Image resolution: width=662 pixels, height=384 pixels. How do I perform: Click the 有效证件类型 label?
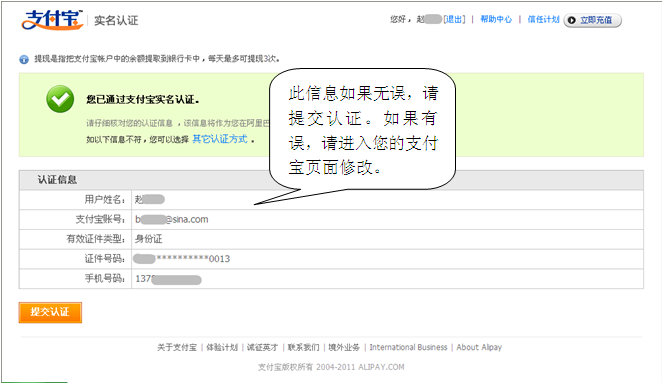pos(96,239)
